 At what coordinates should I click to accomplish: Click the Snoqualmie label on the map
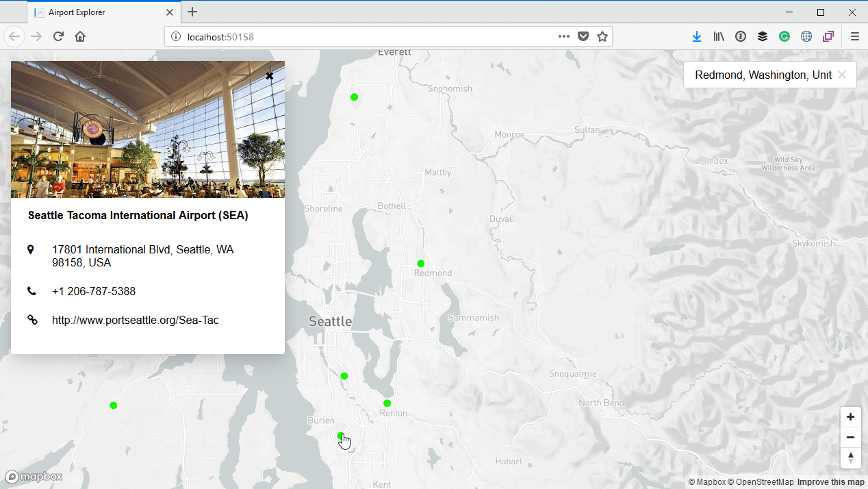573,374
